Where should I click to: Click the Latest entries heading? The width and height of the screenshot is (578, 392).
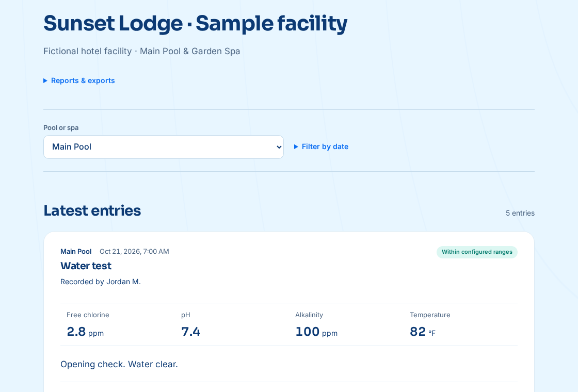pyautogui.click(x=92, y=211)
